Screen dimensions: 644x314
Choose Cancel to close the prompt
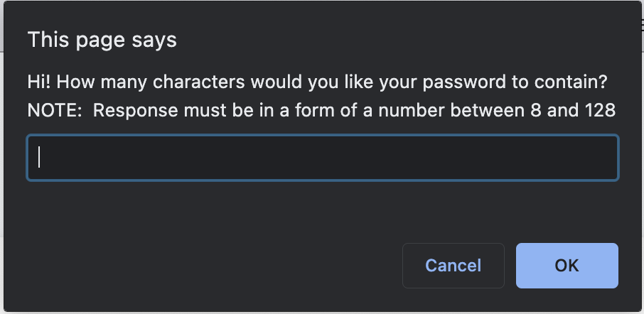point(453,266)
